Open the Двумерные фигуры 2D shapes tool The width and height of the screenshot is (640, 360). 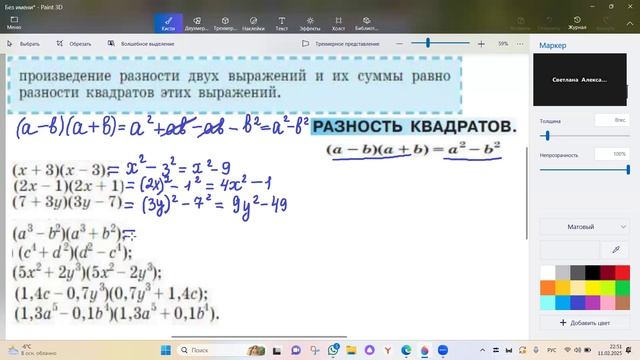point(197,23)
